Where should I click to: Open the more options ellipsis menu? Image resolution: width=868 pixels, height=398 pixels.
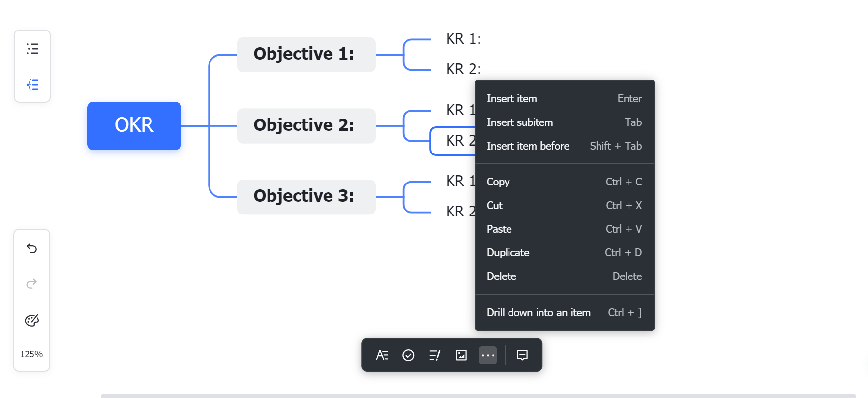487,355
